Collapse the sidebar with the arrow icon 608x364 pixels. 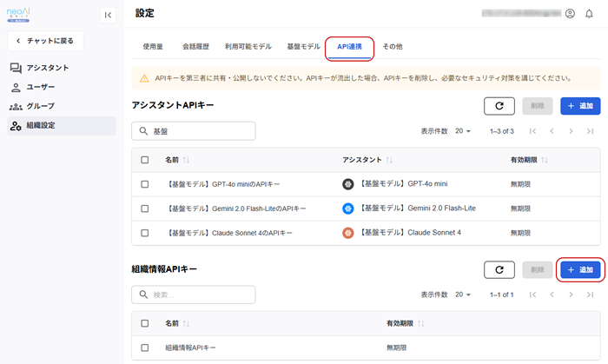(x=108, y=15)
